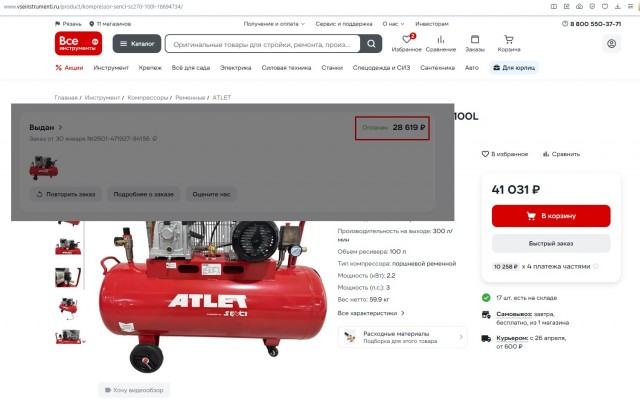Click browser address bar URL
This screenshot has height=408, width=640.
pos(93,7)
